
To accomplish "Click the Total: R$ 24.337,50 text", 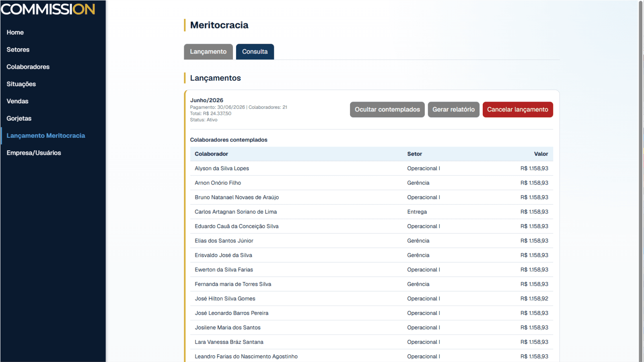I will coord(211,114).
